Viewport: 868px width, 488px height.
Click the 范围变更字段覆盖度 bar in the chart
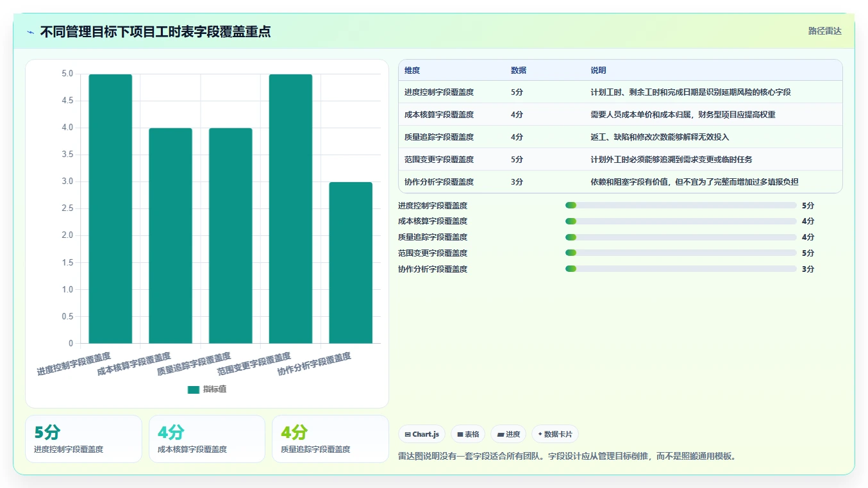290,208
